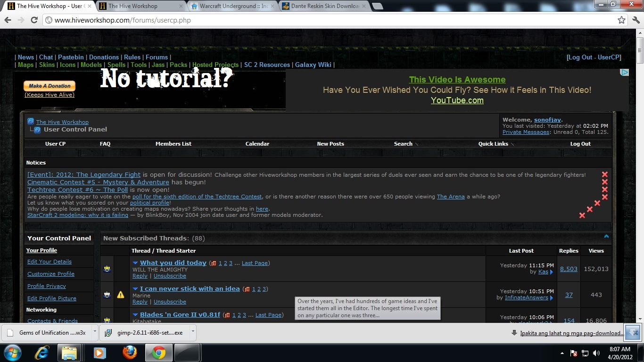Click the Hive Workshop breadcrumb folder icon
Screen dimensions: 644x362
pyautogui.click(x=31, y=122)
